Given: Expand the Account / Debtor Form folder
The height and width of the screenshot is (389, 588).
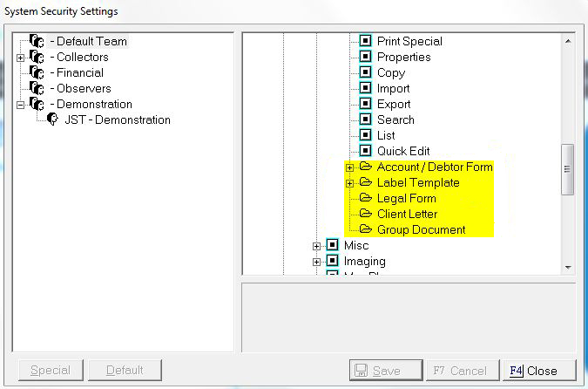Looking at the screenshot, I should (349, 167).
